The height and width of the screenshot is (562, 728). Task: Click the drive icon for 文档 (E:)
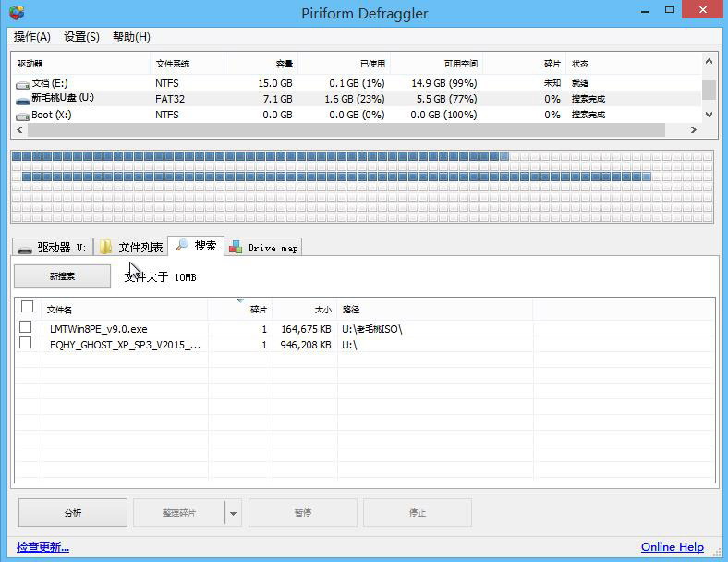pyautogui.click(x=23, y=85)
